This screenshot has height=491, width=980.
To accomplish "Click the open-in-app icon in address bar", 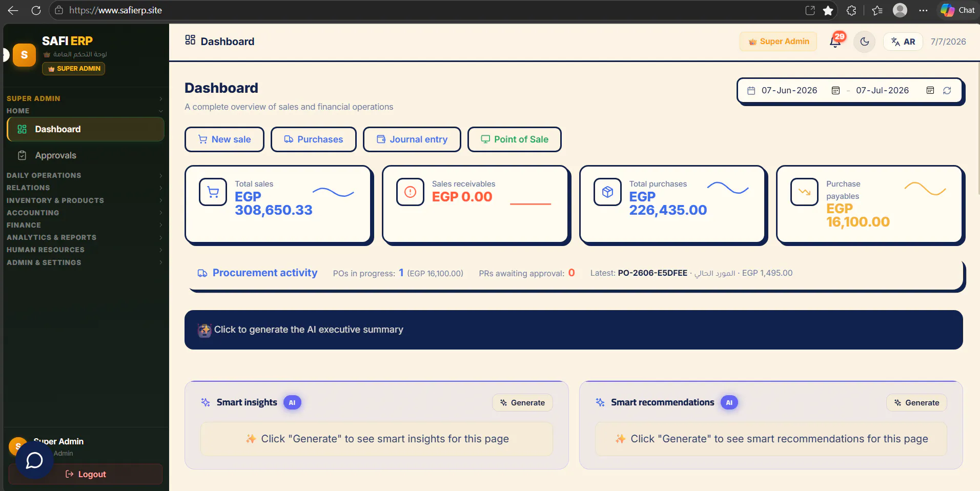I will click(810, 10).
